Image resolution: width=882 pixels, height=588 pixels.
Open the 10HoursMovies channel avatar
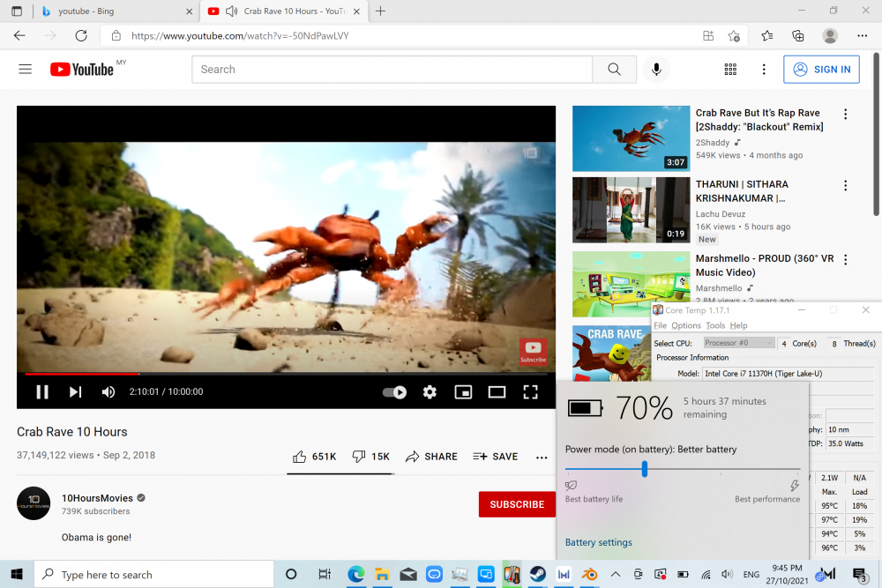click(x=34, y=503)
